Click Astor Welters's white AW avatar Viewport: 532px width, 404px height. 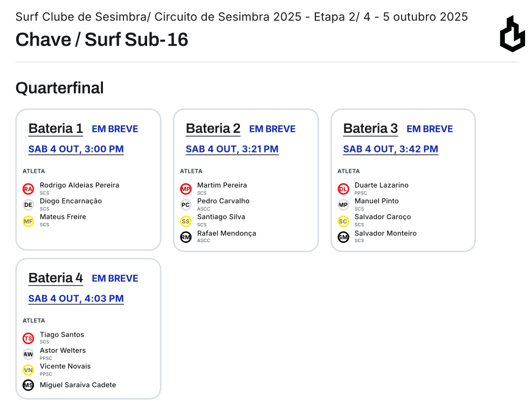pyautogui.click(x=28, y=354)
